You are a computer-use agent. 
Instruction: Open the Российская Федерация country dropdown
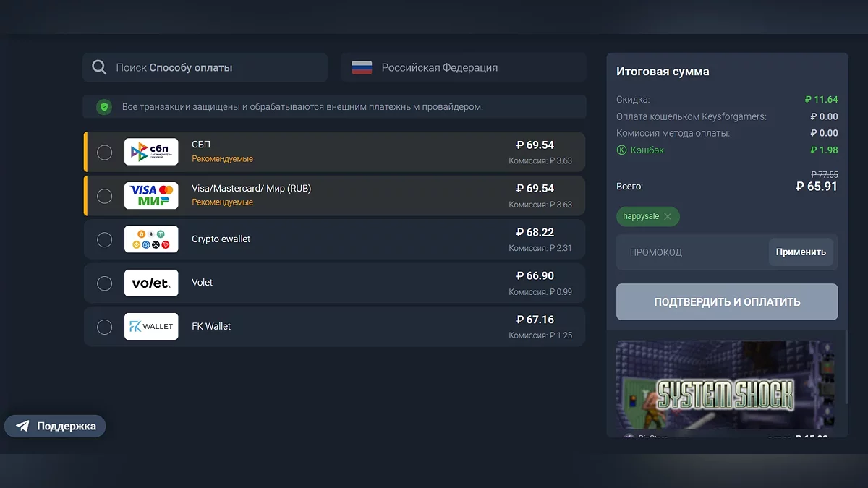[464, 68]
